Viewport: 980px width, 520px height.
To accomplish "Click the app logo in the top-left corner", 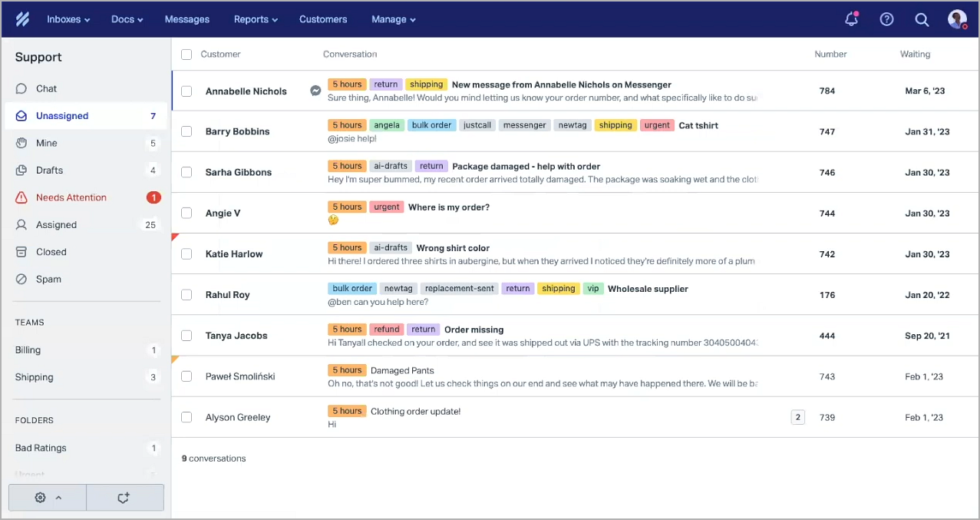I will (x=21, y=18).
